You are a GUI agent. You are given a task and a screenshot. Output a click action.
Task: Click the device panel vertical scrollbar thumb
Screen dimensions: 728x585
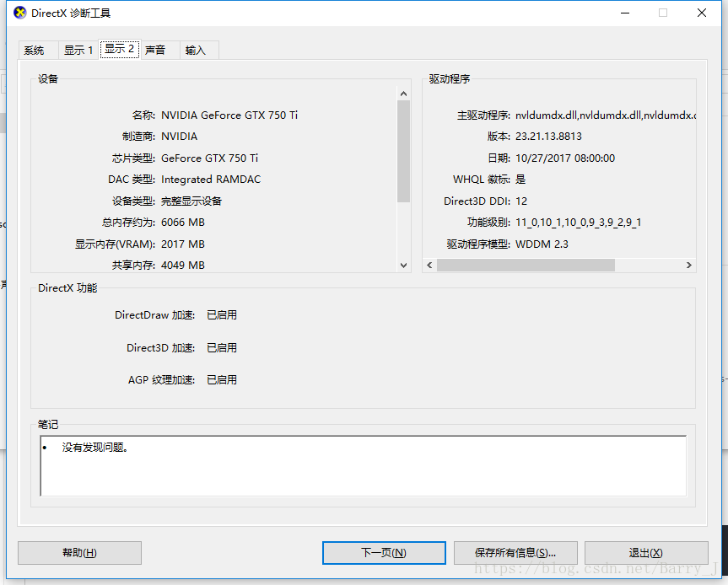click(x=403, y=151)
